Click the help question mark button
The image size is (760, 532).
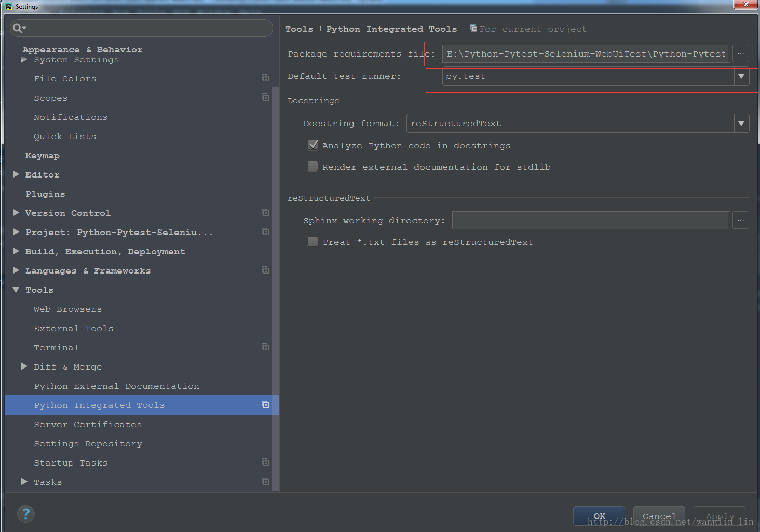pyautogui.click(x=26, y=514)
